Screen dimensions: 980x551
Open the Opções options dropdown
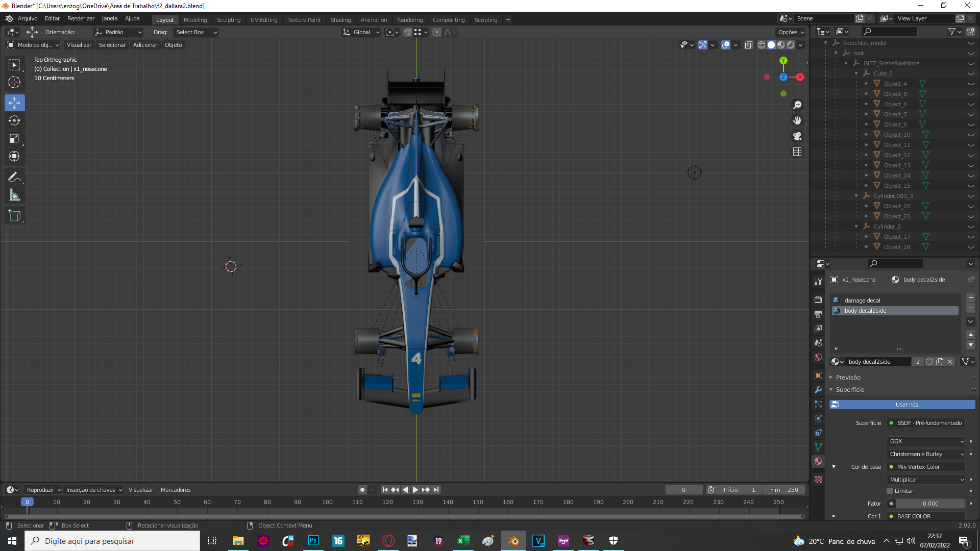pyautogui.click(x=791, y=32)
